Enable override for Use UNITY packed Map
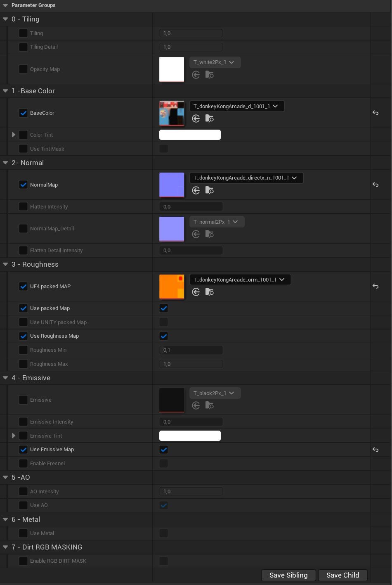 pos(24,322)
